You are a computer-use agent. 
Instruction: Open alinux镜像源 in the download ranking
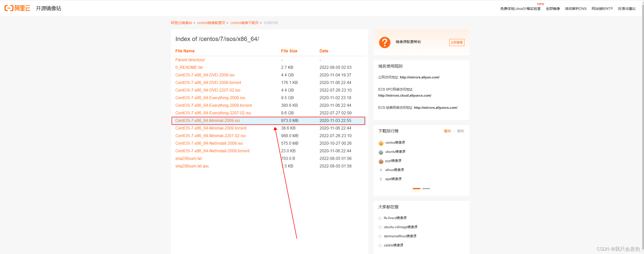pos(395,170)
